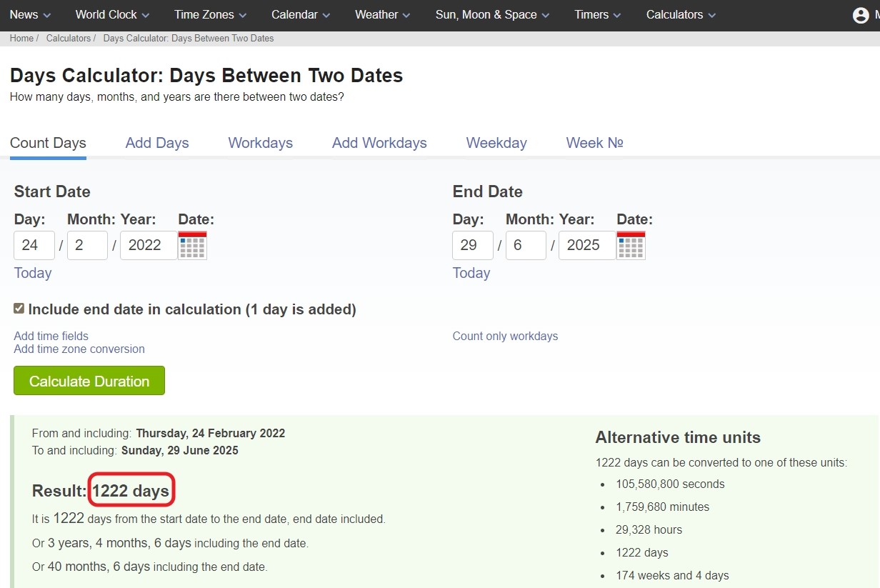This screenshot has width=880, height=588.
Task: Go to Calculators breadcrumb link
Action: (x=68, y=39)
